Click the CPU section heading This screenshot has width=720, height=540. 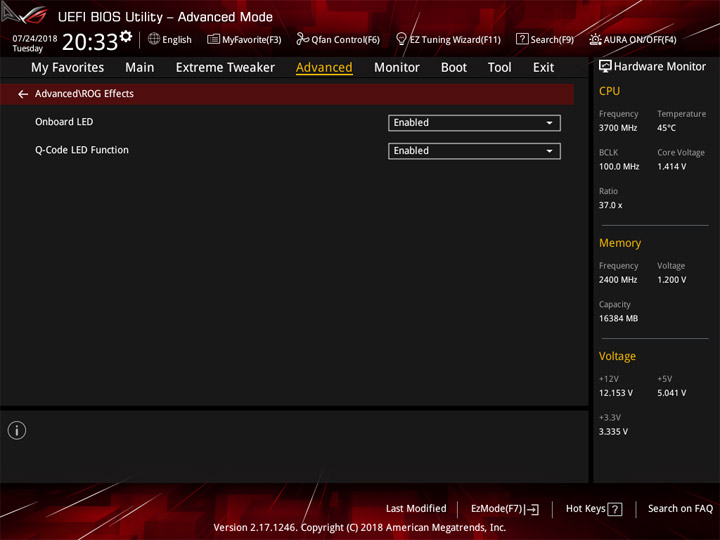pos(609,91)
